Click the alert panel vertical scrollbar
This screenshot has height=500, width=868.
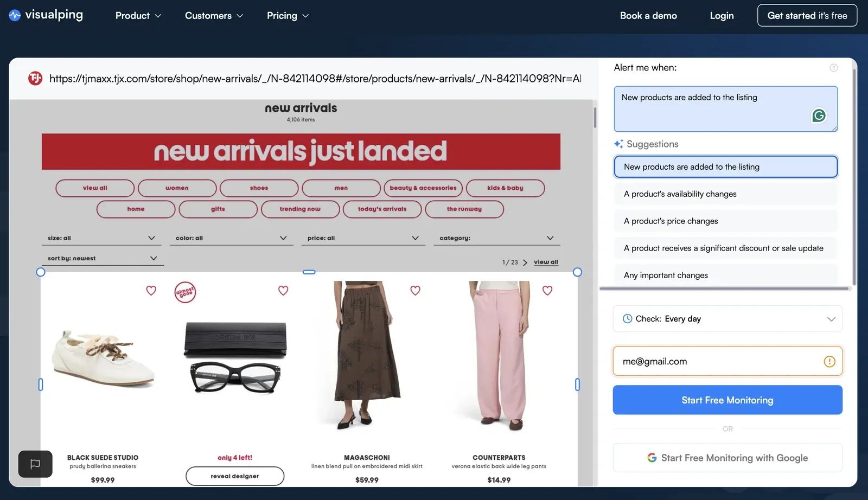854,176
